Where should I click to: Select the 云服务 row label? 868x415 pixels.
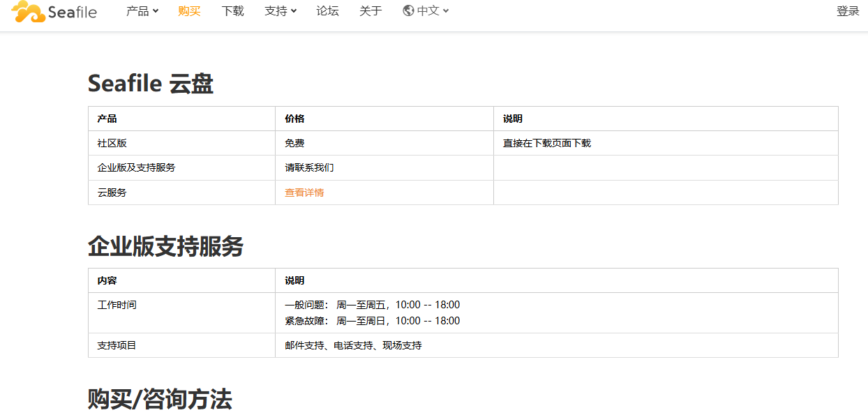tap(112, 193)
